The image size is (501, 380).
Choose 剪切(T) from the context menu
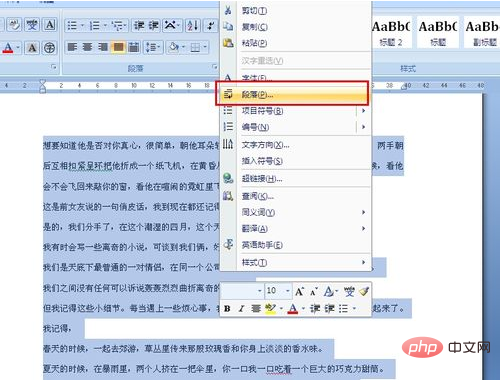pyautogui.click(x=296, y=10)
